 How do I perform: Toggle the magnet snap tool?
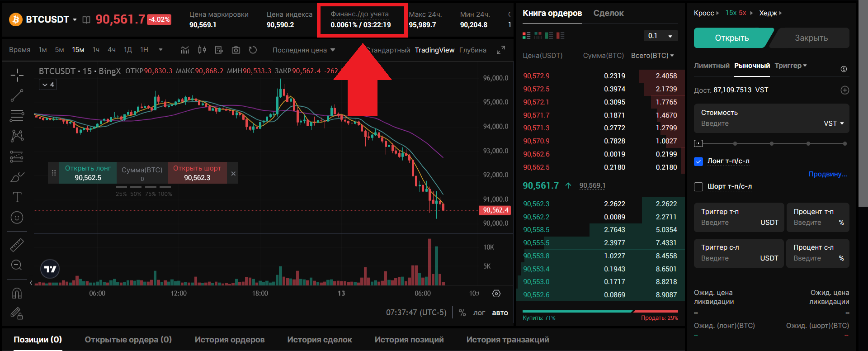[17, 293]
